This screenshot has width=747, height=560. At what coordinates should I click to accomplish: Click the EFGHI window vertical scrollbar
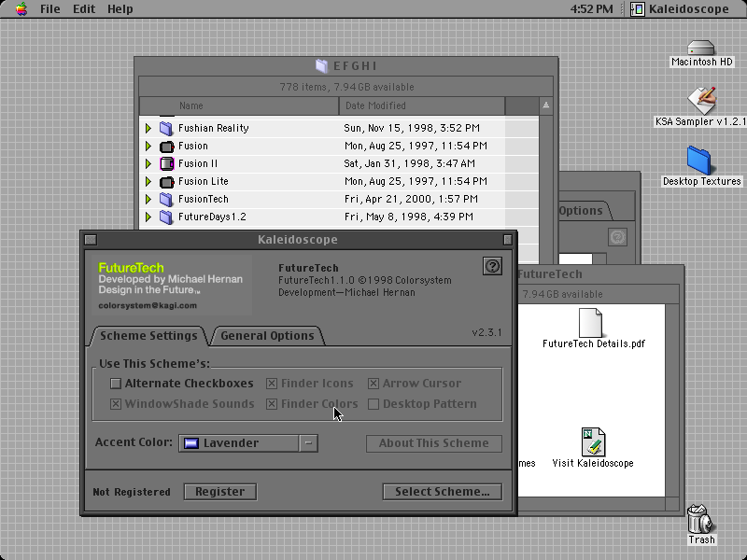click(x=546, y=189)
